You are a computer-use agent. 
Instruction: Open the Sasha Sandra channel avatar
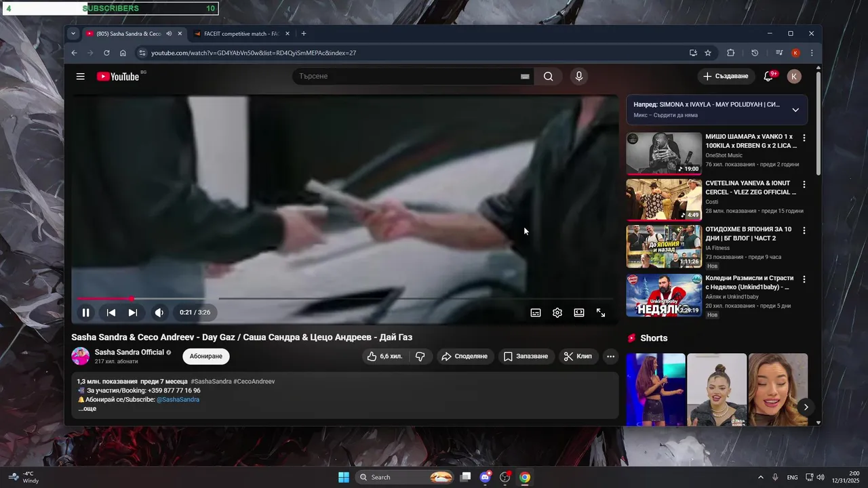point(81,357)
